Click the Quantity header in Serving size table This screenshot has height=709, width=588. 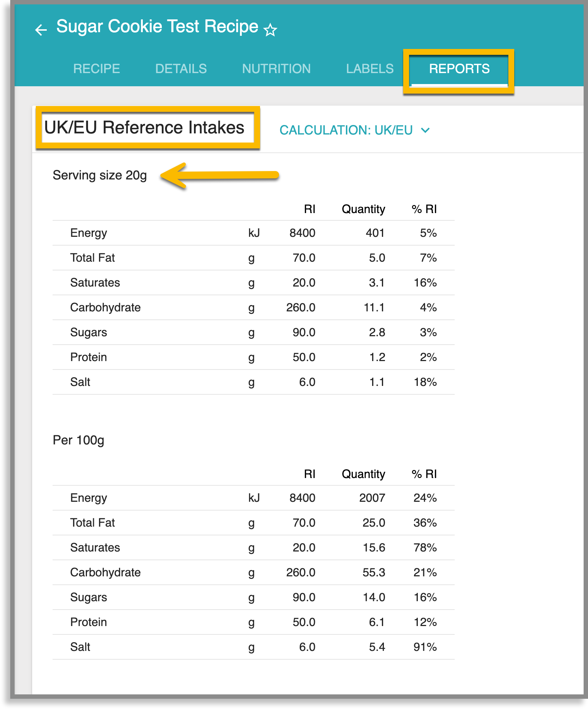tap(363, 209)
